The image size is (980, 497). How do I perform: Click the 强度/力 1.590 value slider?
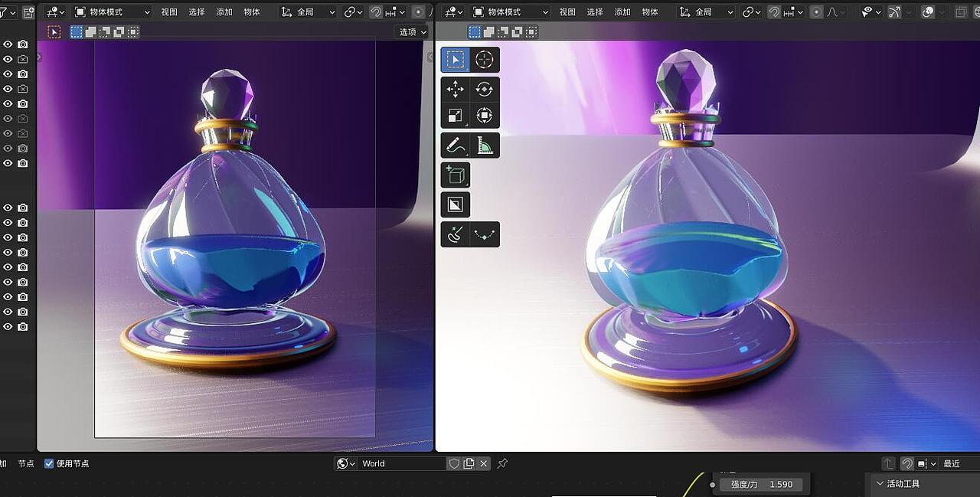point(761,484)
